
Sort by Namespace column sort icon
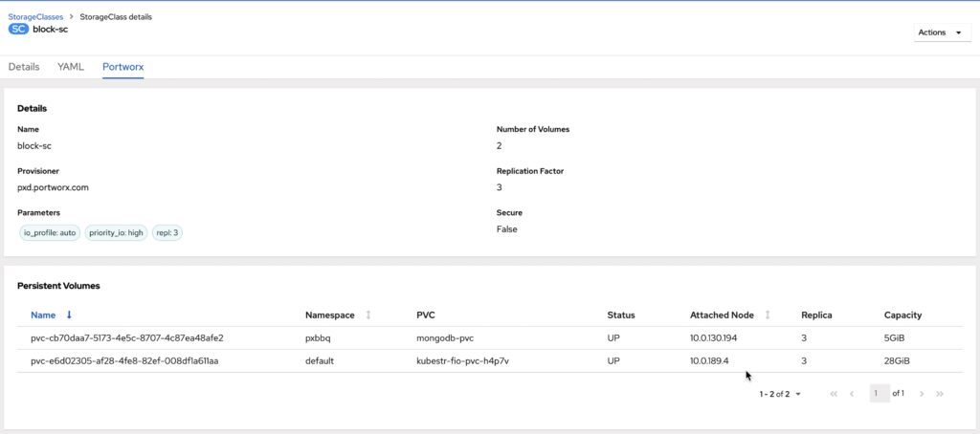(x=368, y=315)
